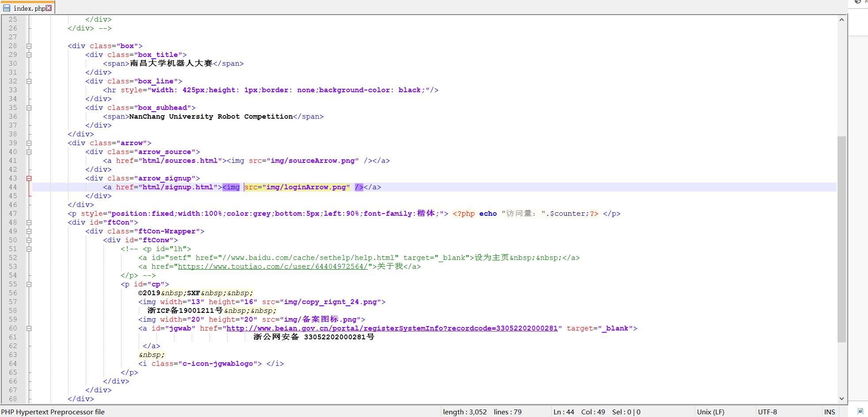Select the index.php file tab
868x417 pixels.
pyautogui.click(x=29, y=8)
